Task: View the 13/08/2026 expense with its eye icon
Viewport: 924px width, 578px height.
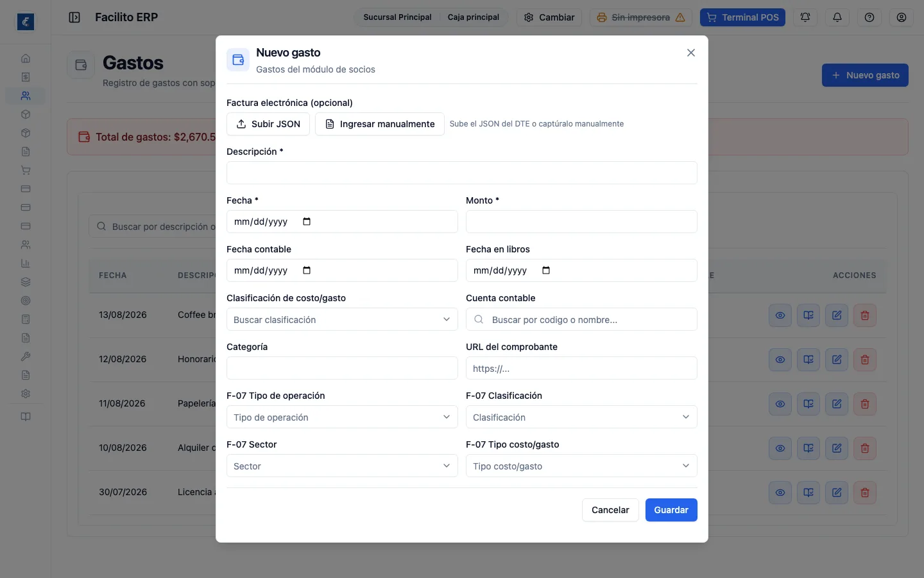Action: [x=780, y=315]
